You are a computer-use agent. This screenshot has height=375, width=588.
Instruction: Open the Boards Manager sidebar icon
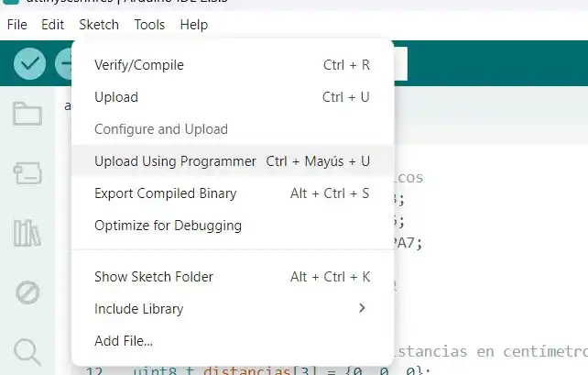pyautogui.click(x=27, y=172)
